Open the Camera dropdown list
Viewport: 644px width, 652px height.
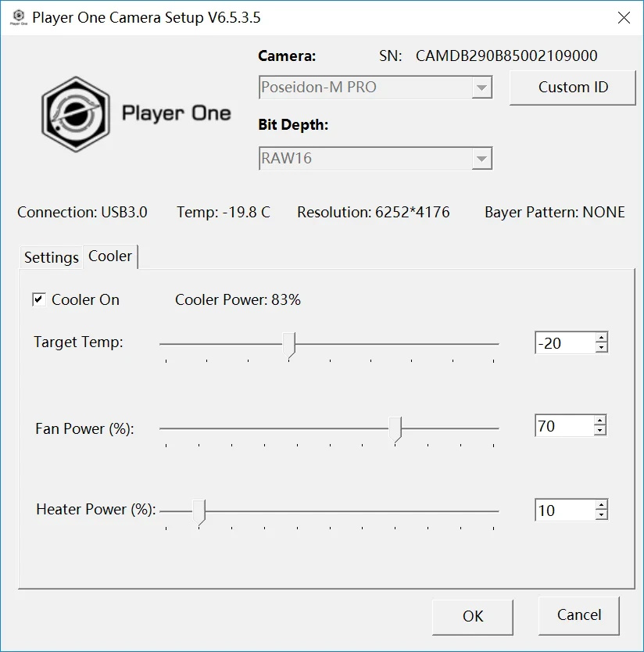click(x=482, y=88)
